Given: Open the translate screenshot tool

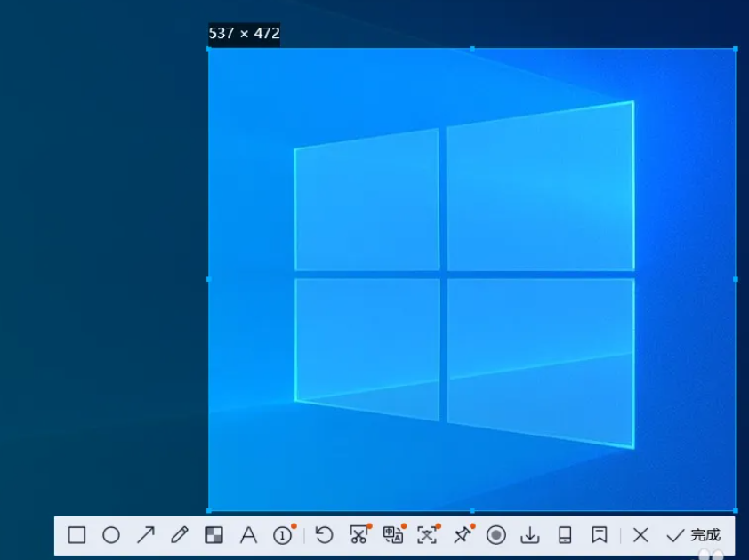Looking at the screenshot, I should click(393, 535).
